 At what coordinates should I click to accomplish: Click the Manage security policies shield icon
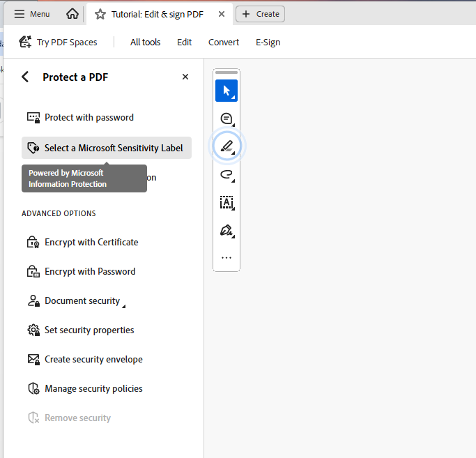coord(33,388)
